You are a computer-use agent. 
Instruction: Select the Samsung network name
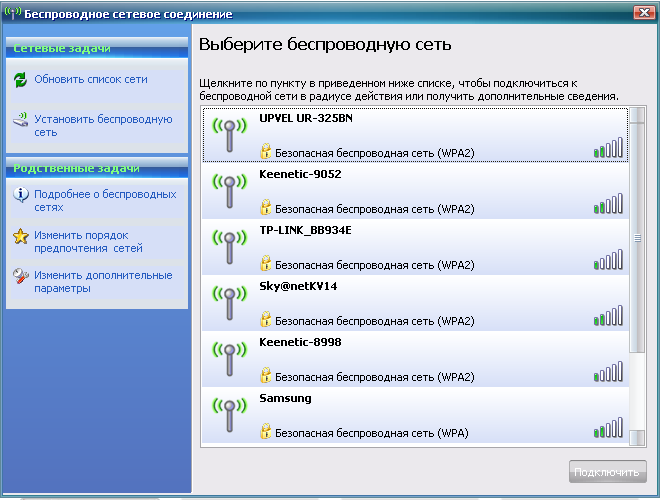tap(285, 398)
